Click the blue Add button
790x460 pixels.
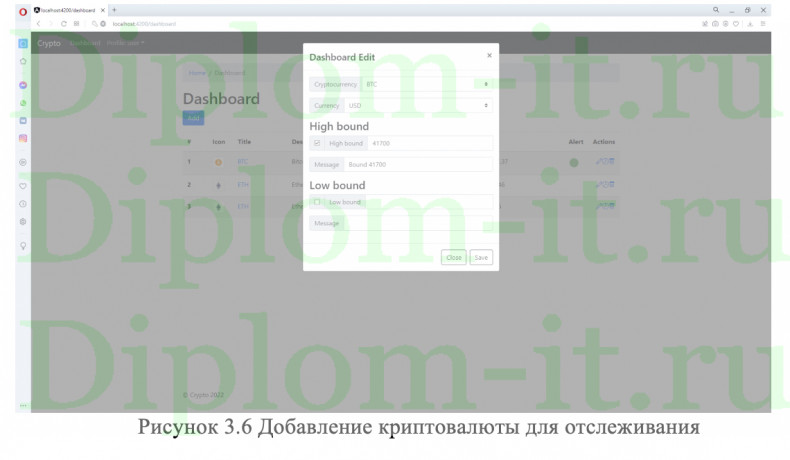pyautogui.click(x=193, y=118)
